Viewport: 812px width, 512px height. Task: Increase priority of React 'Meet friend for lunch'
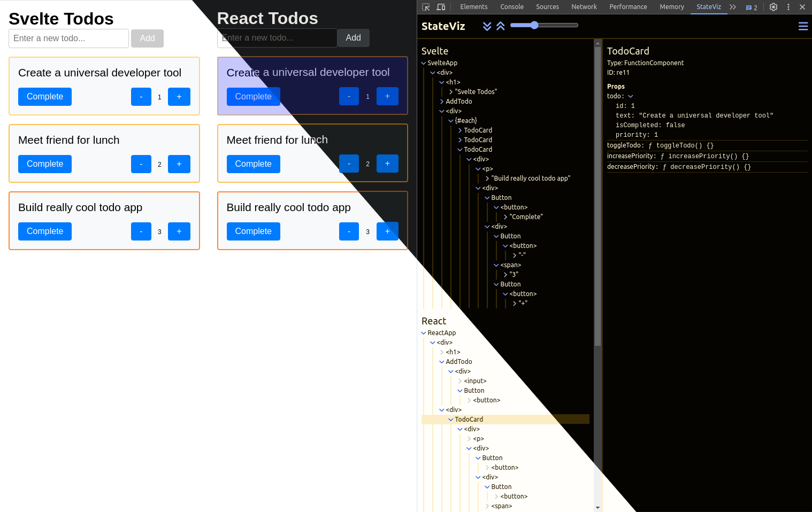tap(387, 164)
